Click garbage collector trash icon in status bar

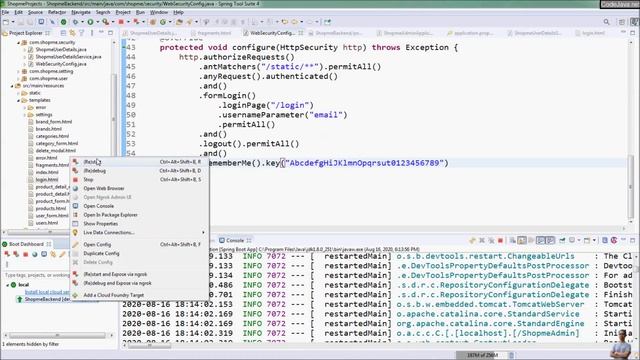[511, 355]
